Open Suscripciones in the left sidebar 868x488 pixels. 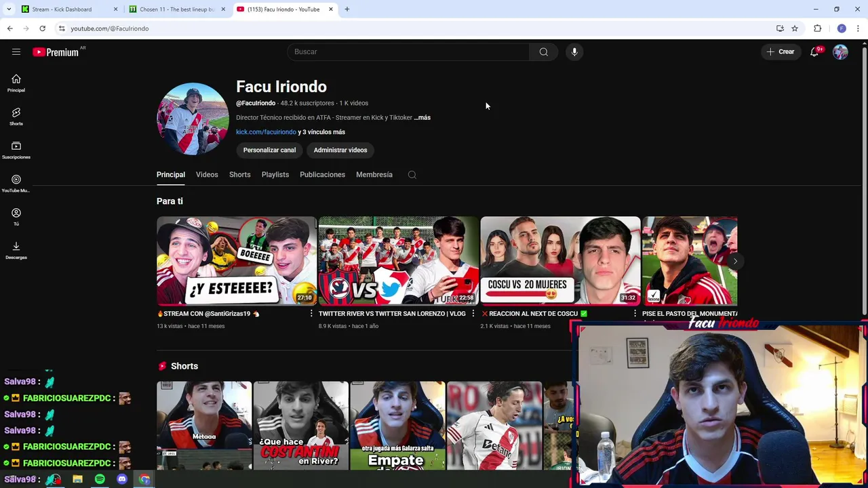(x=16, y=150)
